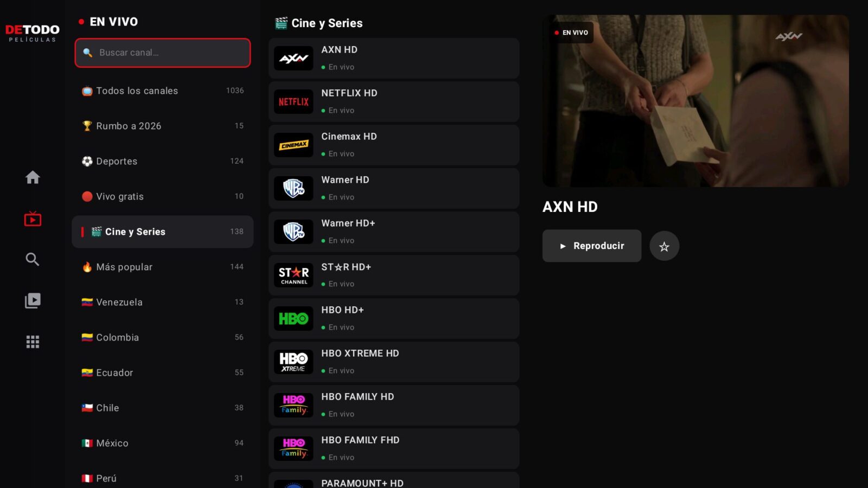This screenshot has height=488, width=868.
Task: Select the Cine y Series category
Action: (x=163, y=232)
